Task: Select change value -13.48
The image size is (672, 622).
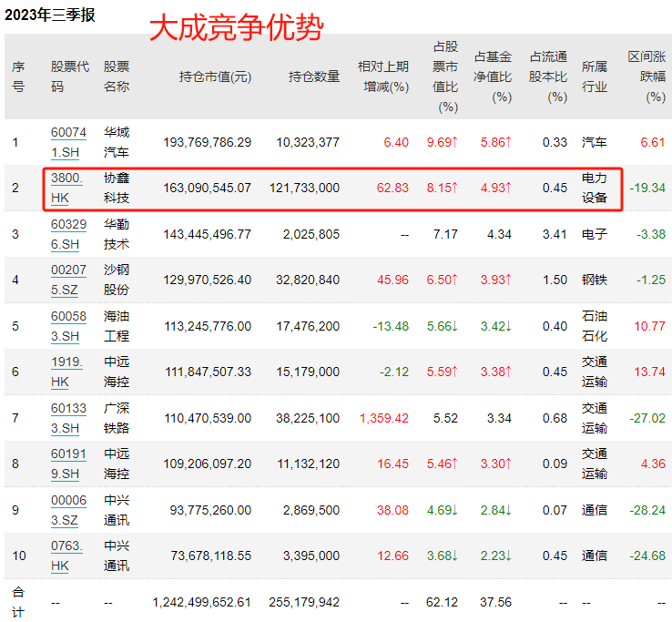Action: (391, 326)
